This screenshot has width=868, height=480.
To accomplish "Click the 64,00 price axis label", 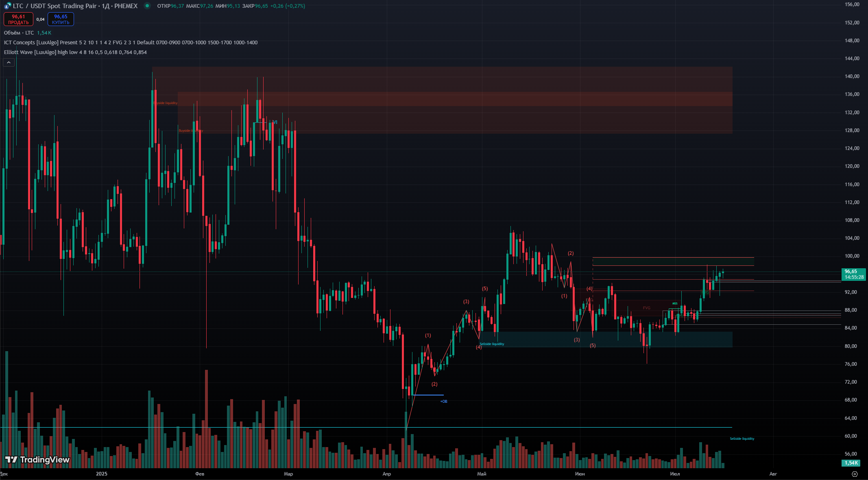I will coord(851,418).
